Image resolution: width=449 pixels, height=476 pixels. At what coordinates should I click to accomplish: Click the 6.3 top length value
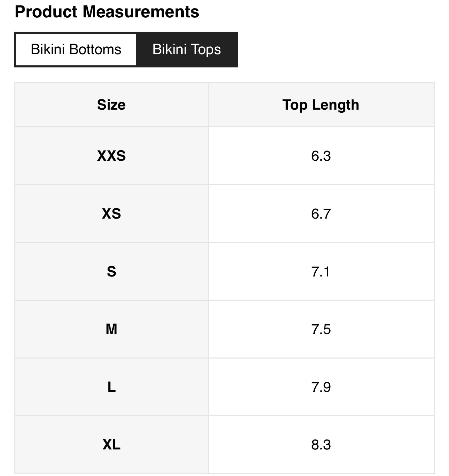(x=321, y=156)
